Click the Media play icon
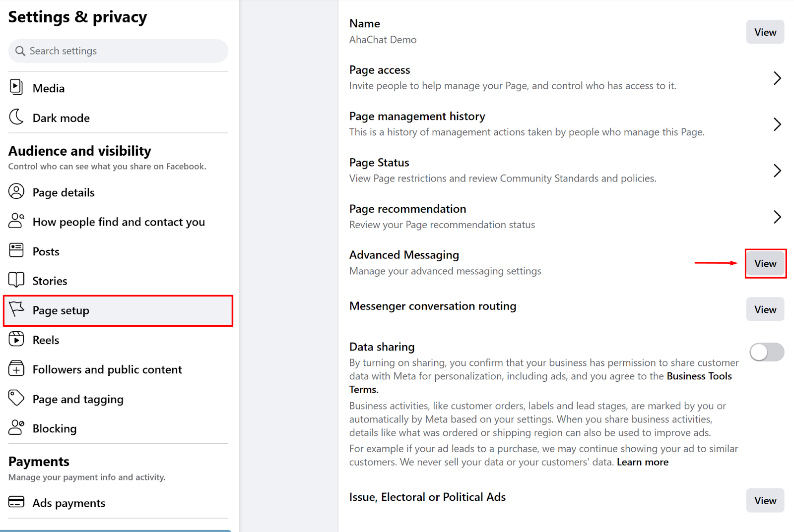 (x=16, y=87)
